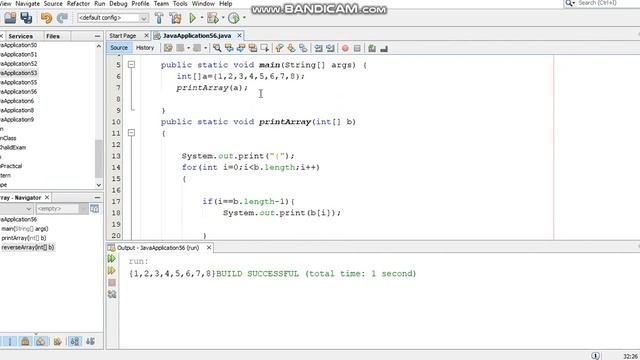The height and width of the screenshot is (360, 640).
Task: Click the Re-run green arrows in Output
Action: click(x=112, y=258)
